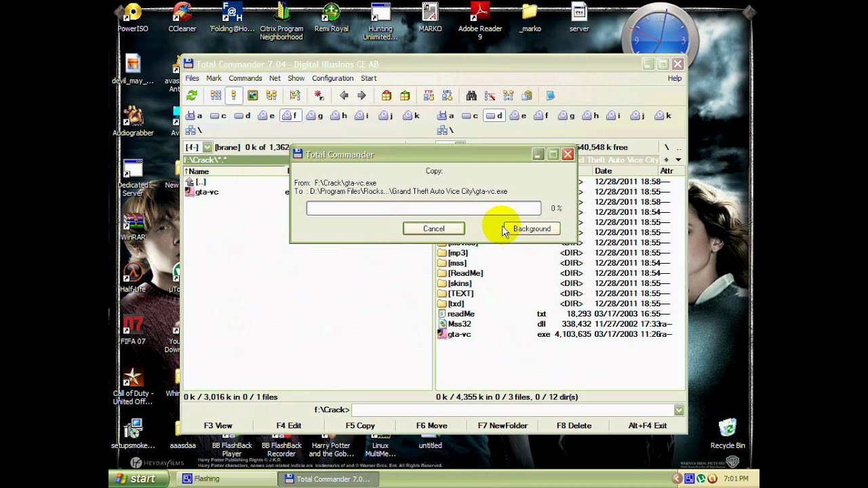This screenshot has height=488, width=868.
Task: Open the Configuration menu
Action: point(332,78)
